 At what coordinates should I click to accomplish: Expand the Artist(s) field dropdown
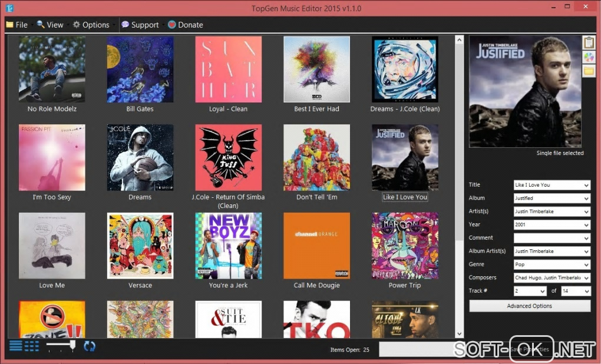[x=586, y=211]
